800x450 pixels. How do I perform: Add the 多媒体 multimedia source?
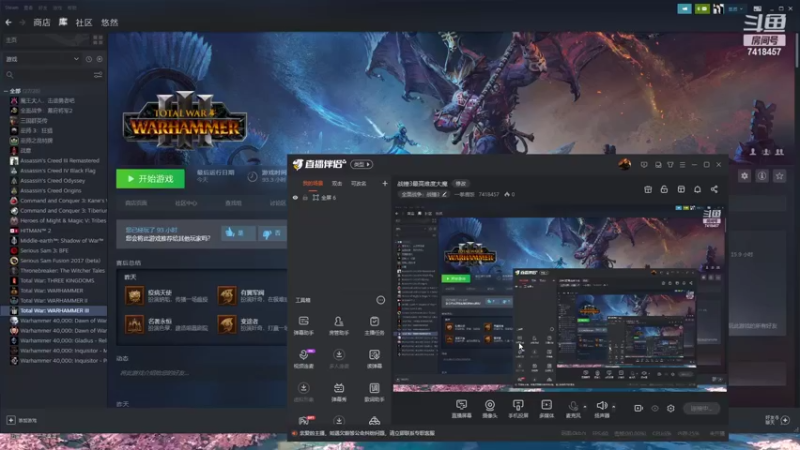click(x=546, y=409)
